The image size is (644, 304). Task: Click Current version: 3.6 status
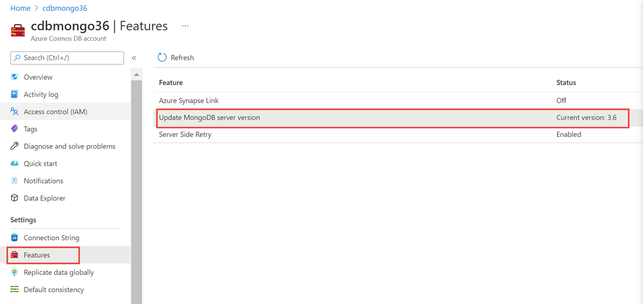pos(587,118)
